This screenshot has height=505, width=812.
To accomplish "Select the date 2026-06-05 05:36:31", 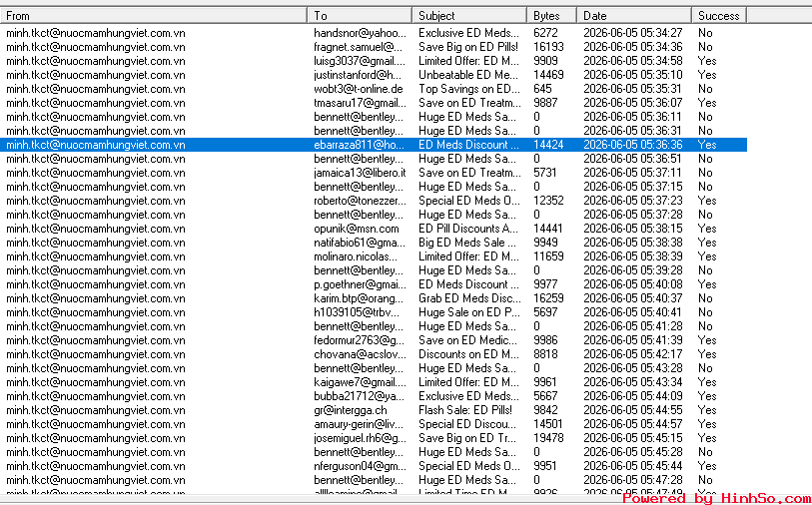I will click(633, 131).
